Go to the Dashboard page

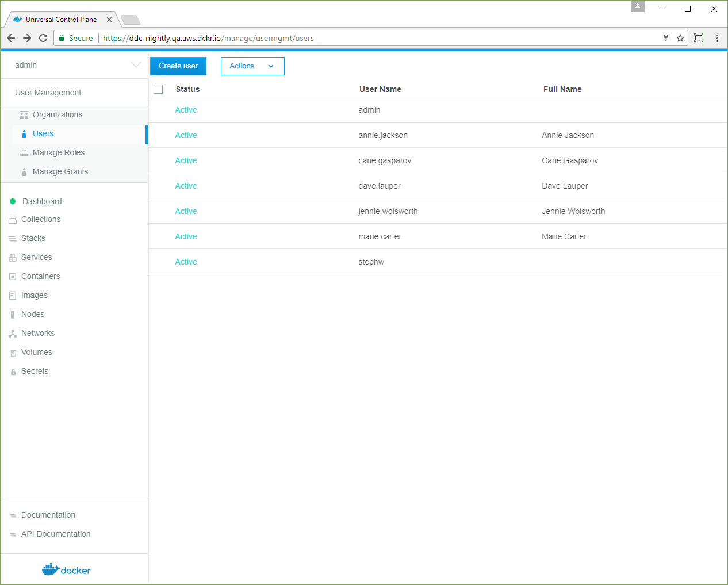(41, 201)
